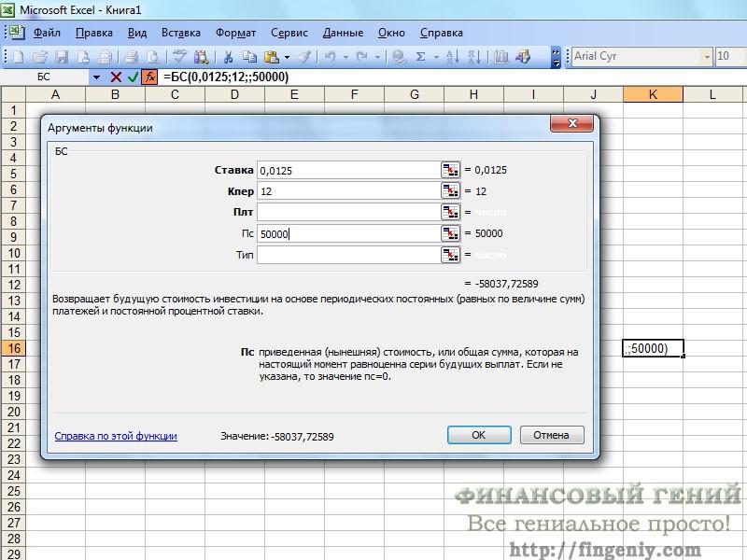Click the formula bar text =БС(0,0125;12;;50000)
This screenshot has width=747, height=560.
pyautogui.click(x=226, y=77)
